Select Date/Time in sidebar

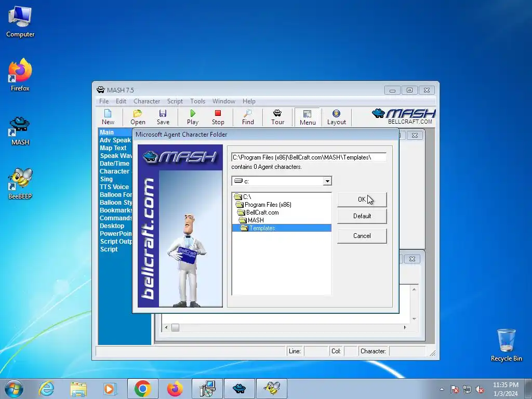tap(115, 164)
